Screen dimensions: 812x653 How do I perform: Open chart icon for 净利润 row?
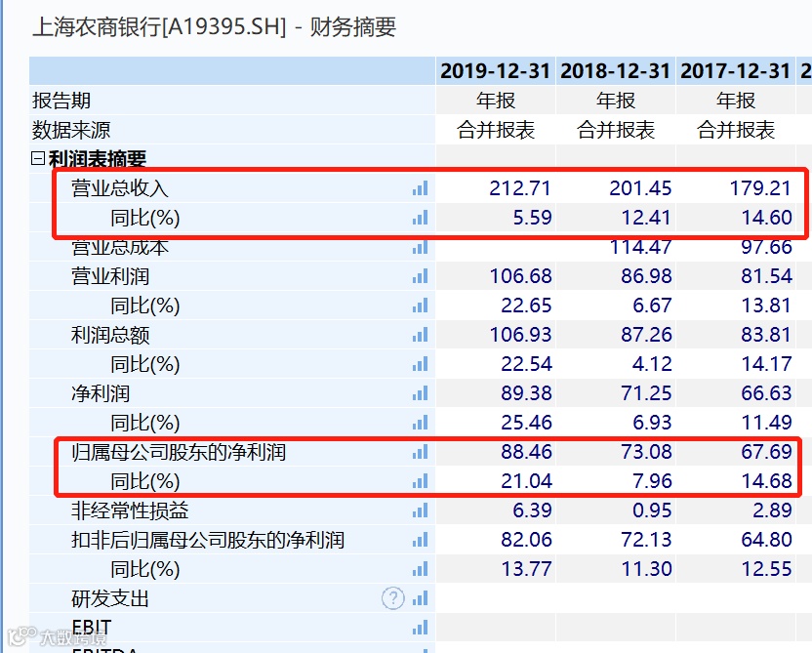421,393
